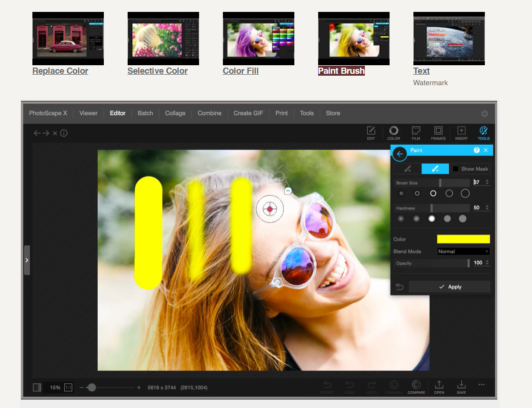Click the Opacity slider
532x408 pixels.
tap(432, 263)
